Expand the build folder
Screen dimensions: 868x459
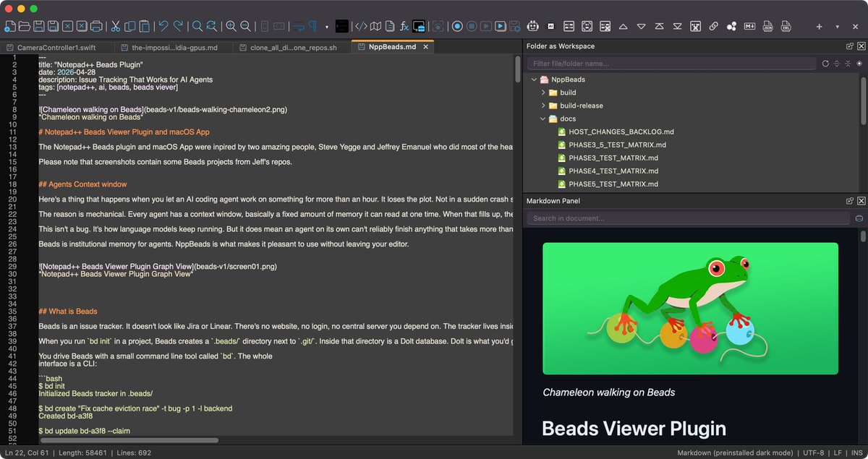tap(543, 93)
